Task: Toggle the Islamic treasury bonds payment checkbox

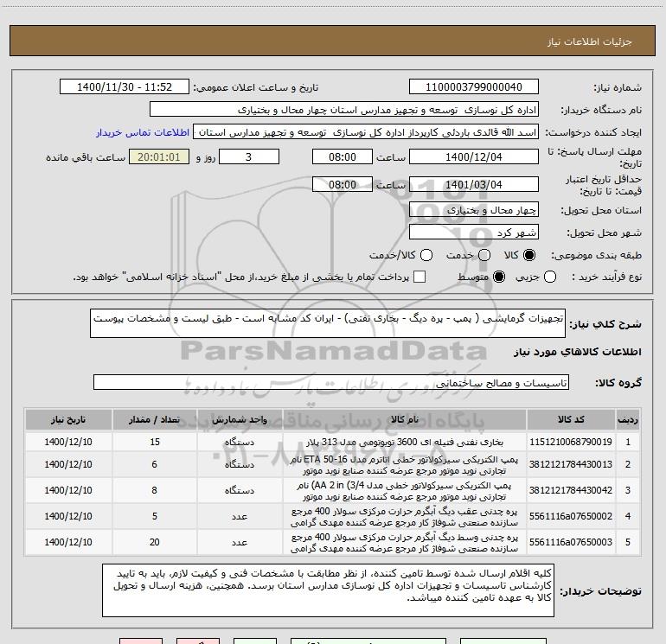Action: pyautogui.click(x=419, y=277)
